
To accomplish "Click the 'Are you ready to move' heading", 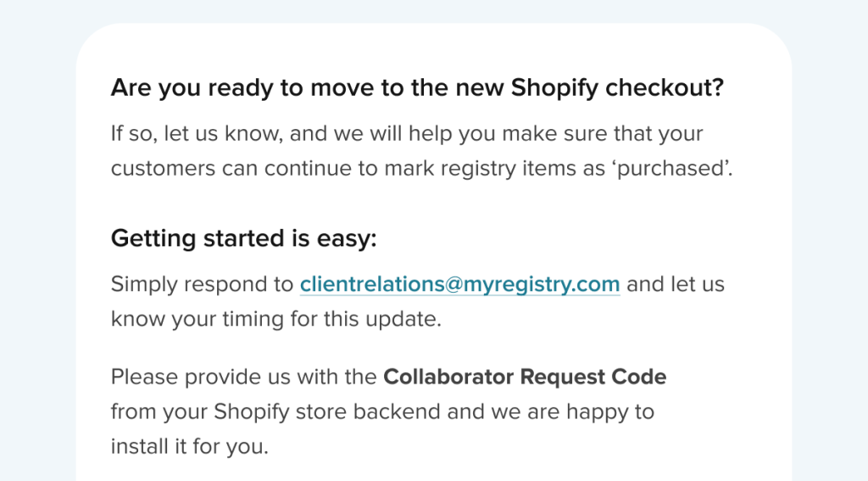I will tap(417, 87).
